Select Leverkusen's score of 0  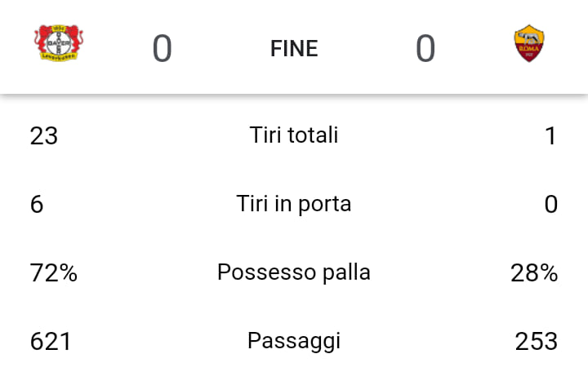click(162, 49)
